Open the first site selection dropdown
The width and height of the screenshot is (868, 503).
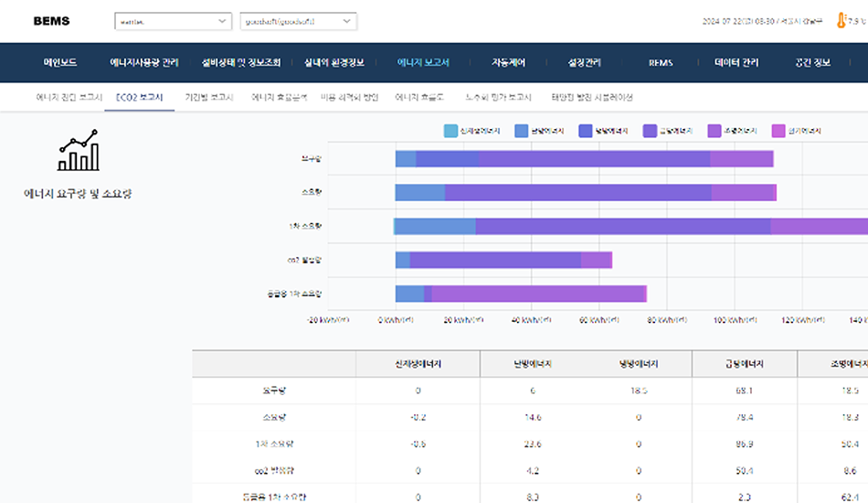174,21
